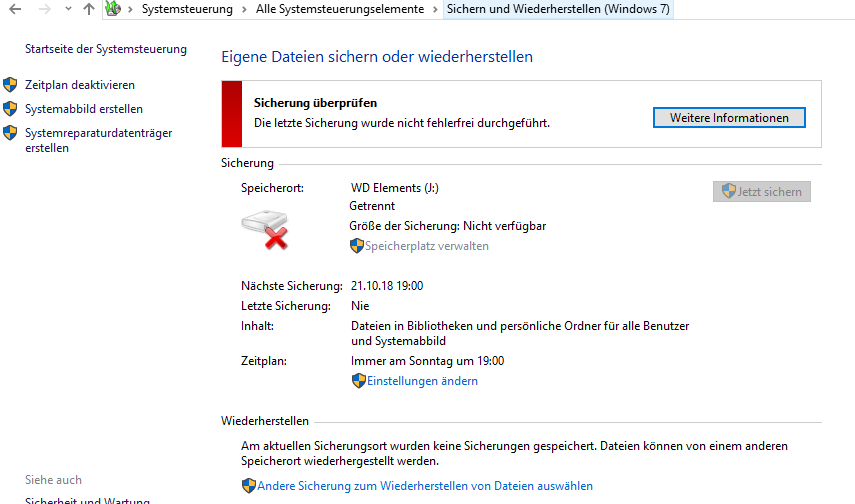Click the Jetzt sichern button
This screenshot has width=855, height=504.
pyautogui.click(x=762, y=191)
